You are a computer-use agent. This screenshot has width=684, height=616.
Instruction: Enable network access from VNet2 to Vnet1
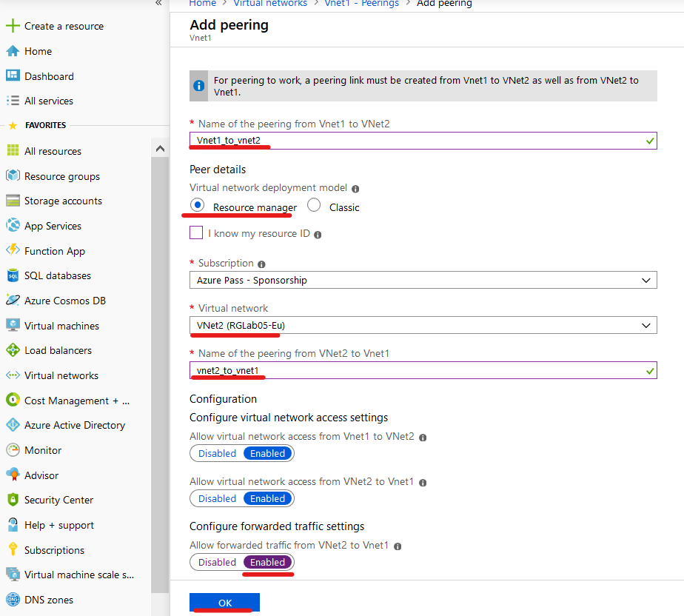coord(267,498)
